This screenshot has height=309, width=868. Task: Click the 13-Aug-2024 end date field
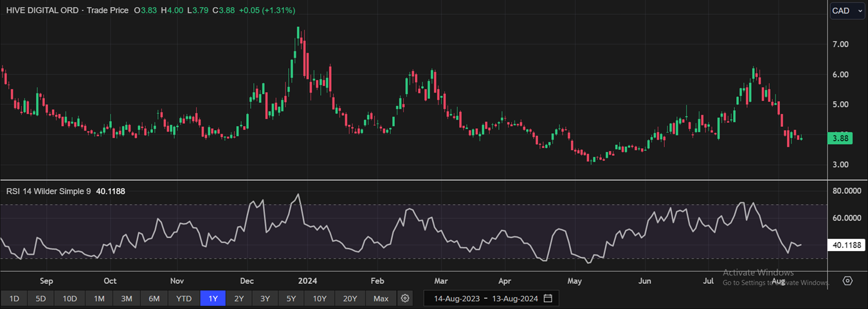tap(513, 298)
